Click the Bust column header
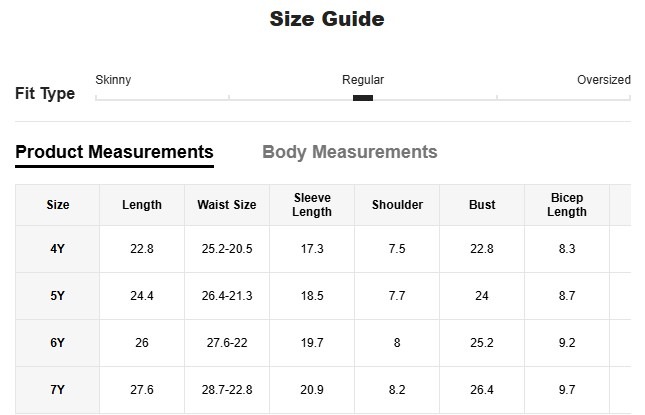This screenshot has height=415, width=645. click(482, 205)
